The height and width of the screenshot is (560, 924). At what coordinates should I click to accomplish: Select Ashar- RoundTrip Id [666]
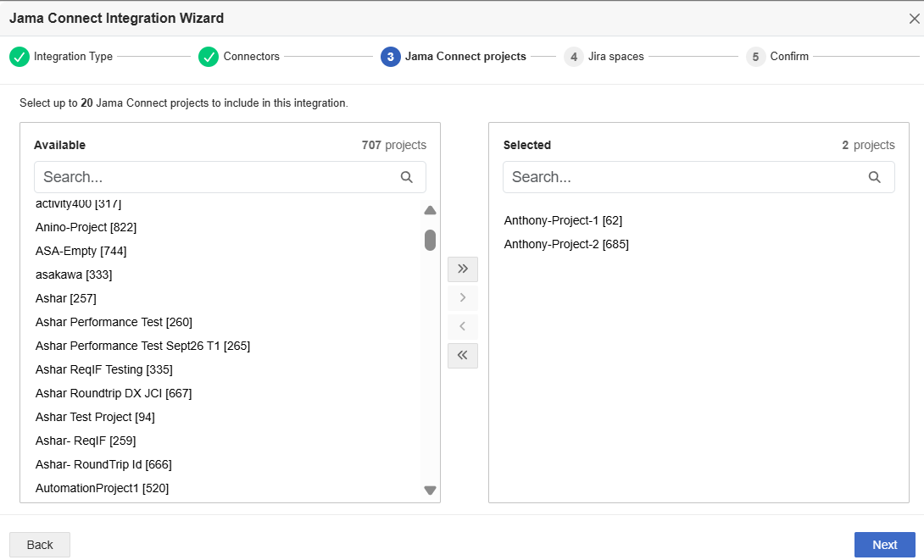click(x=103, y=464)
